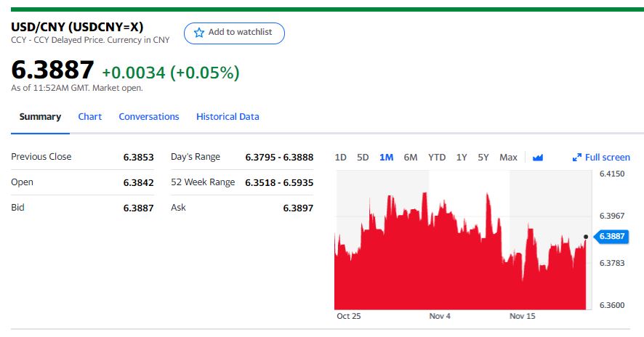Viewport: 644px width, 337px height.
Task: Set chart range to 5Y
Action: click(x=483, y=158)
